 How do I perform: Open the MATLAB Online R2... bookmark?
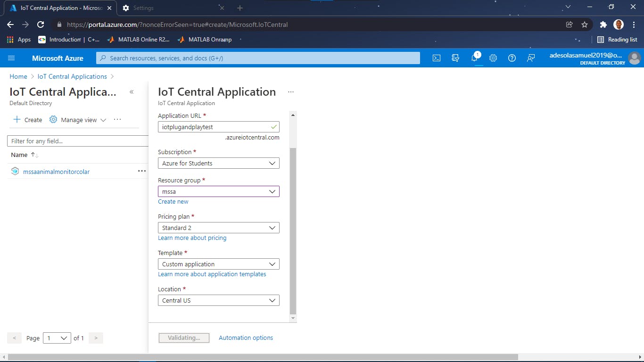pos(138,40)
